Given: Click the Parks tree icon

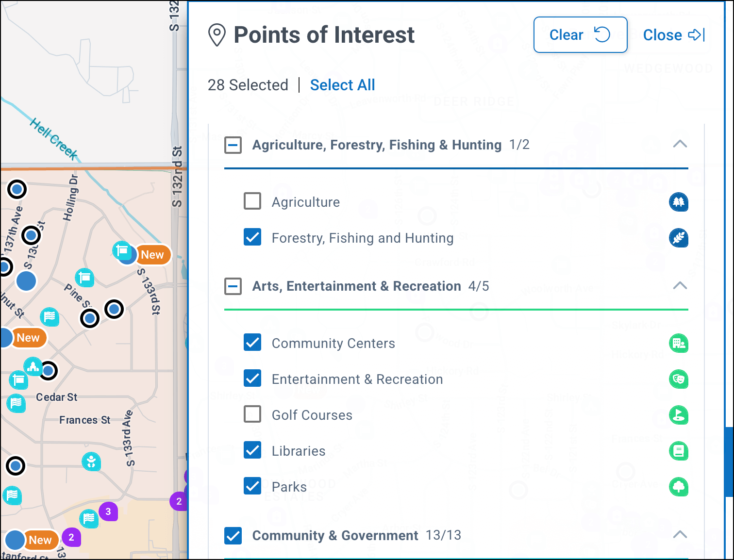Looking at the screenshot, I should (x=678, y=487).
